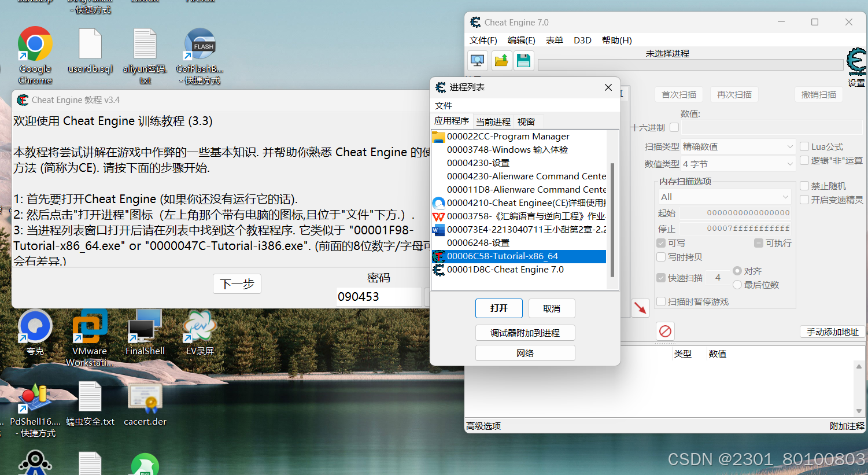The image size is (868, 475).
Task: Click the 网络 button
Action: tap(525, 353)
